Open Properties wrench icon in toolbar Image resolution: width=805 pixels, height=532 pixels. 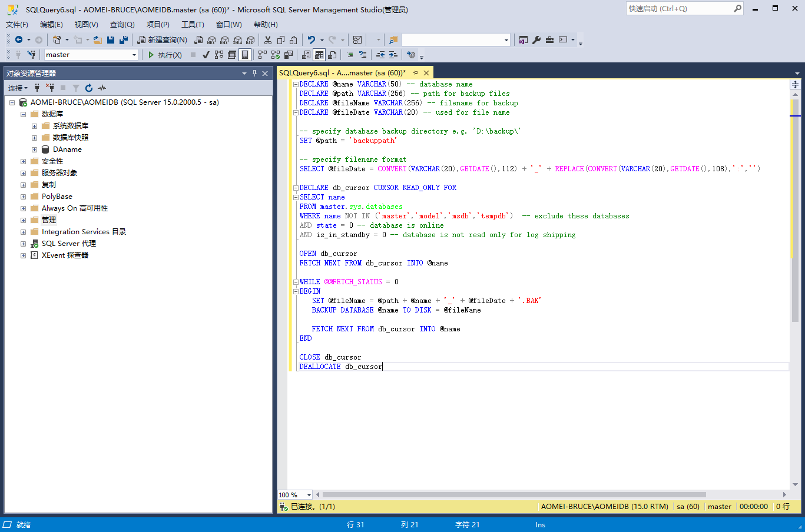(x=536, y=40)
